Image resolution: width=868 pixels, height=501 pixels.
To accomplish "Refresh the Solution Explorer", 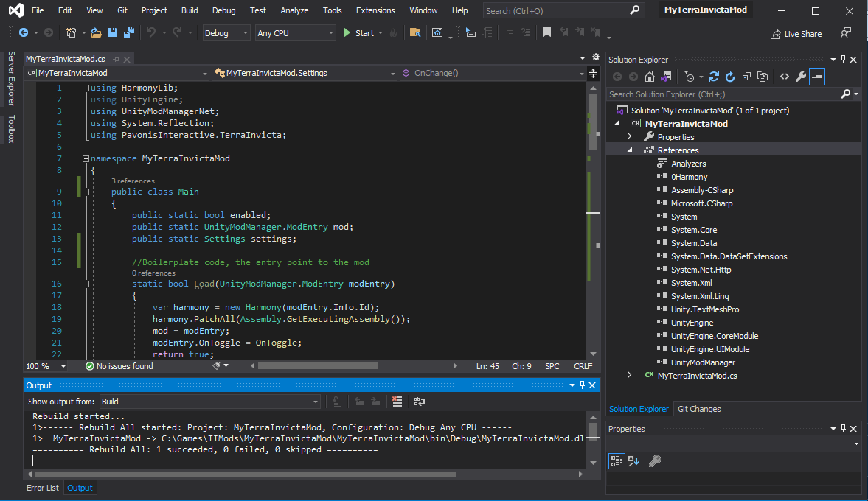I will pyautogui.click(x=729, y=76).
